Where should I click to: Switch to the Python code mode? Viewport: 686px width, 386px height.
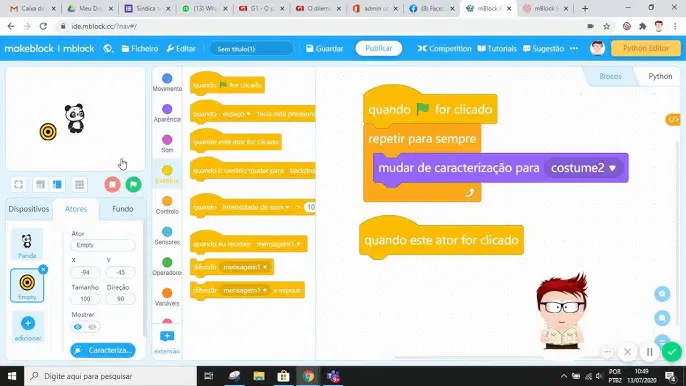tap(660, 76)
